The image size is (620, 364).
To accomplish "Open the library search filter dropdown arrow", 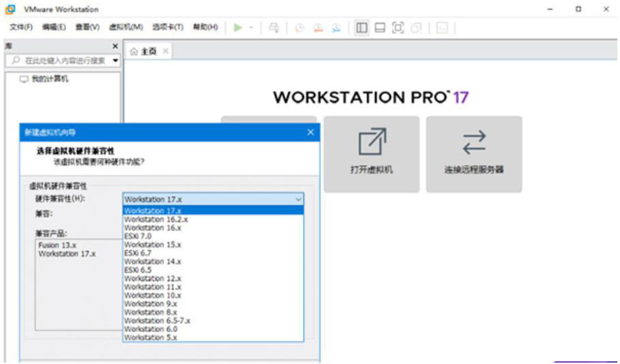I will (115, 61).
